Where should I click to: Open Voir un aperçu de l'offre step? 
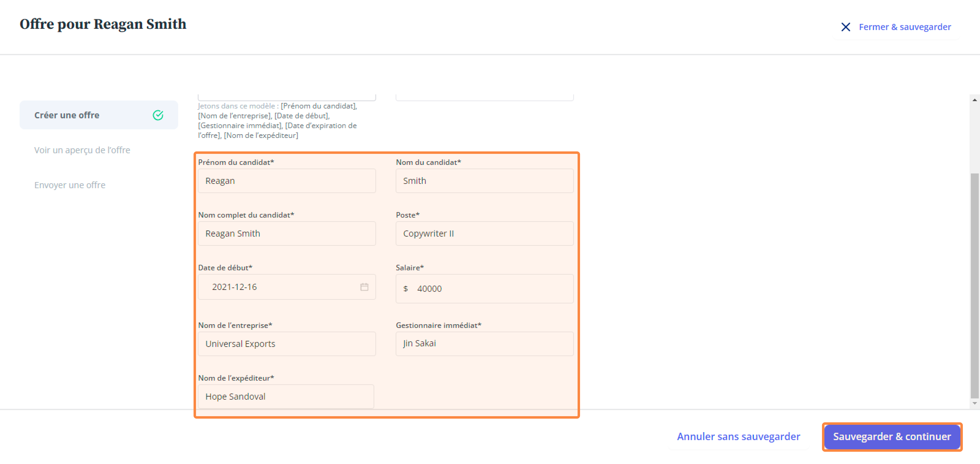[x=82, y=150]
